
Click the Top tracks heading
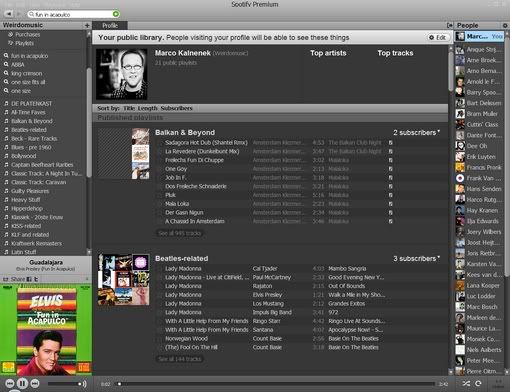click(395, 53)
